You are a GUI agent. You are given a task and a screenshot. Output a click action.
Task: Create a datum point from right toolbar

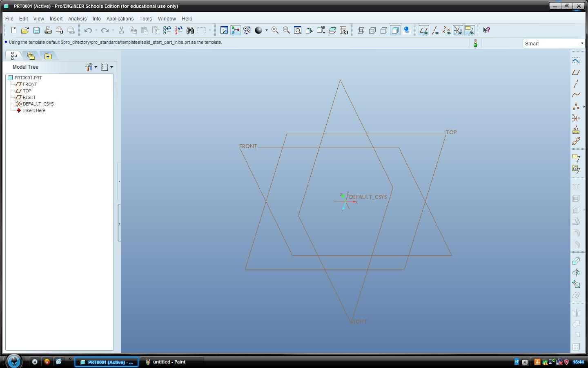tap(576, 107)
